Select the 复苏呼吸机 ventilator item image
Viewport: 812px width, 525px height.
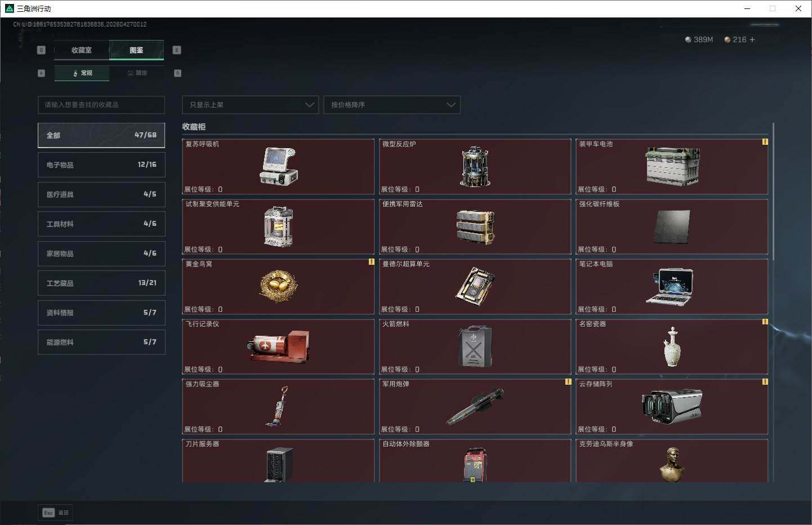point(279,166)
